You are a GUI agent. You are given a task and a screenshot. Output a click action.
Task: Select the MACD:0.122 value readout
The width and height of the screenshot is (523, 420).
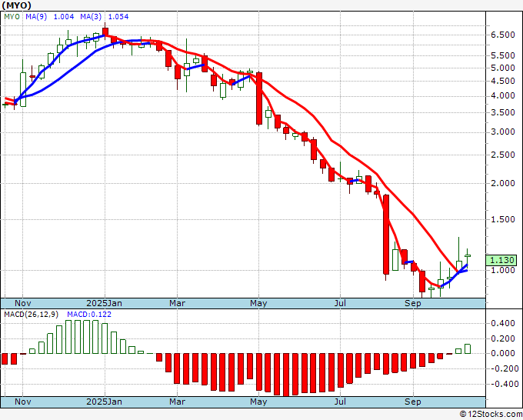click(x=89, y=315)
